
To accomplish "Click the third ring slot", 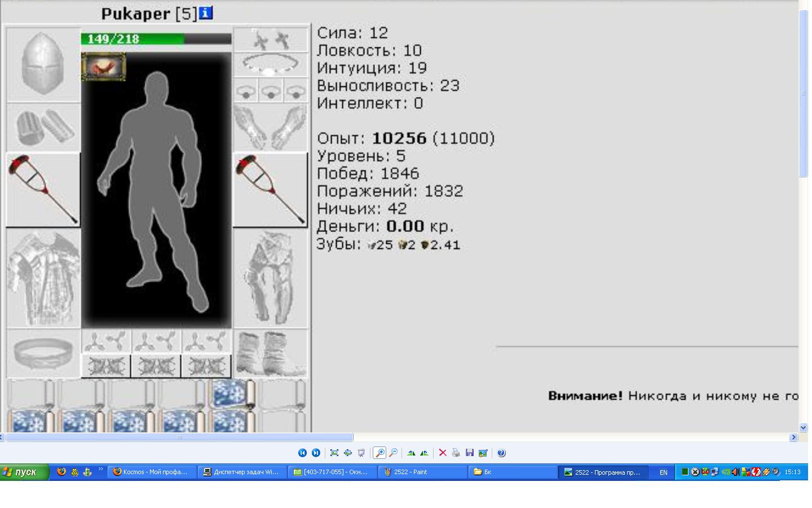I will (x=295, y=91).
